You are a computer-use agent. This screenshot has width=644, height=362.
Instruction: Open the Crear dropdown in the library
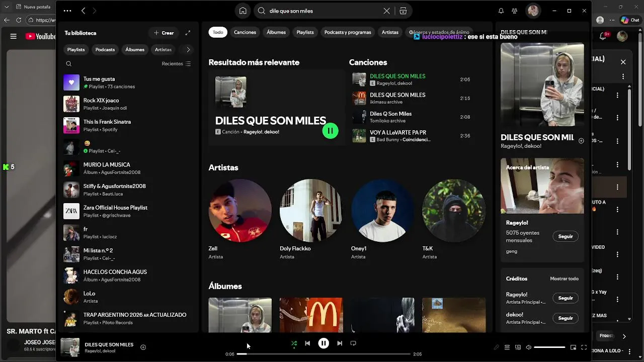click(x=164, y=33)
